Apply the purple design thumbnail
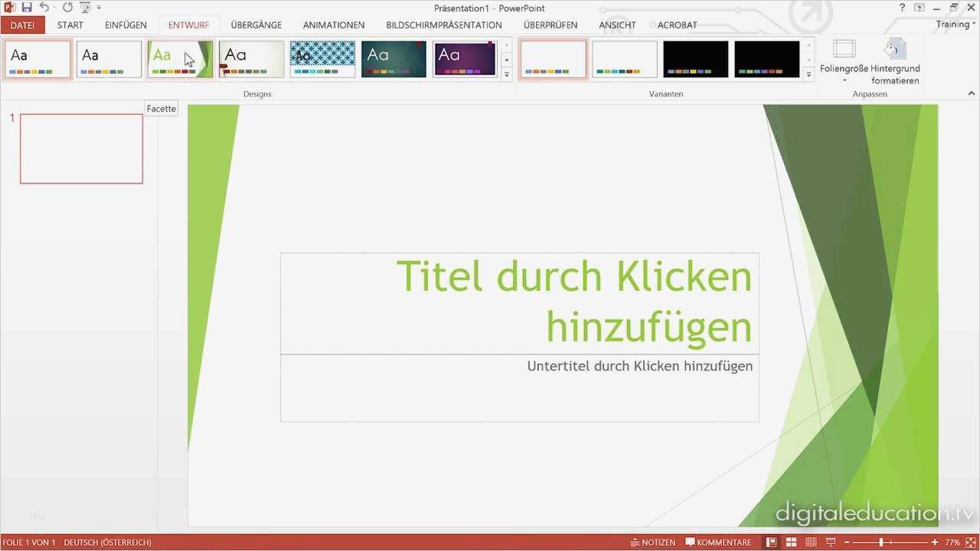The height and width of the screenshot is (551, 980). point(465,59)
